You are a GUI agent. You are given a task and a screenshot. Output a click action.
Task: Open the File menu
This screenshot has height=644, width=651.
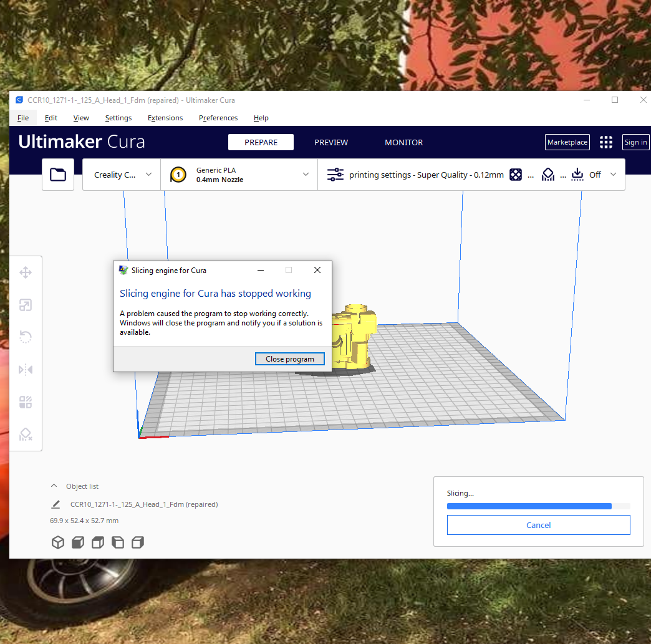click(x=23, y=118)
